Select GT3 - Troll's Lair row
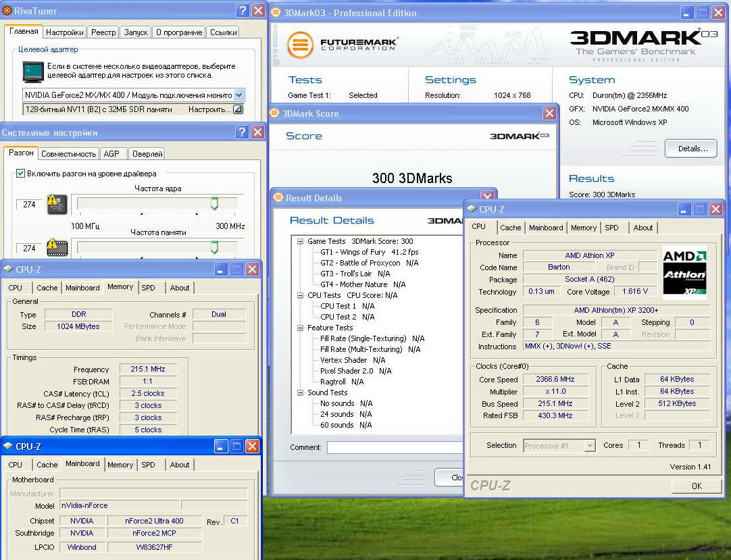 pyautogui.click(x=355, y=274)
